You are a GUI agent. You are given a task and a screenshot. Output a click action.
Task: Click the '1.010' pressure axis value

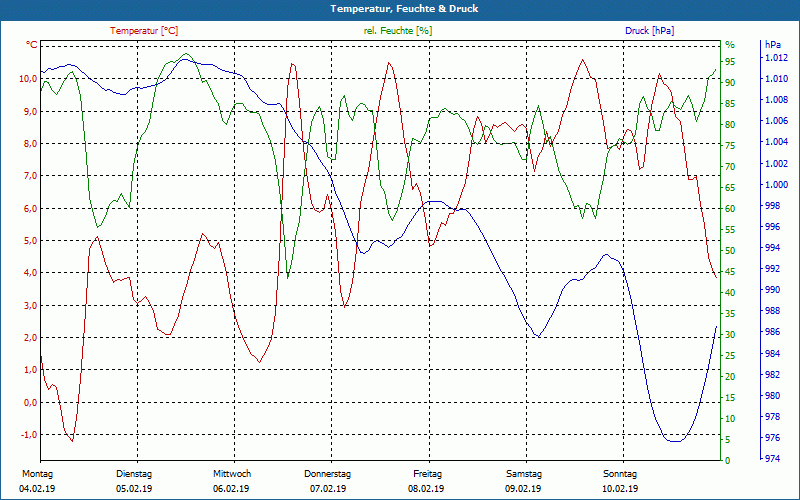click(776, 79)
